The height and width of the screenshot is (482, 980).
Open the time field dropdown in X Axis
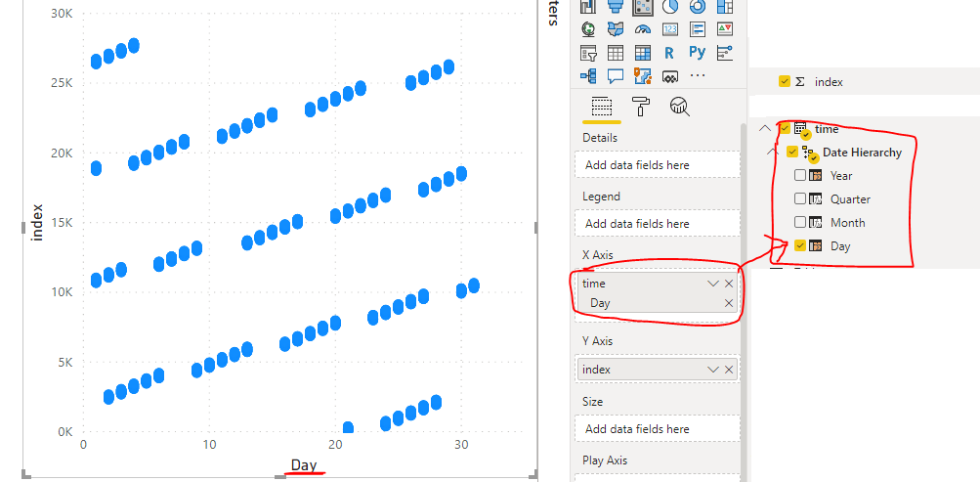713,284
